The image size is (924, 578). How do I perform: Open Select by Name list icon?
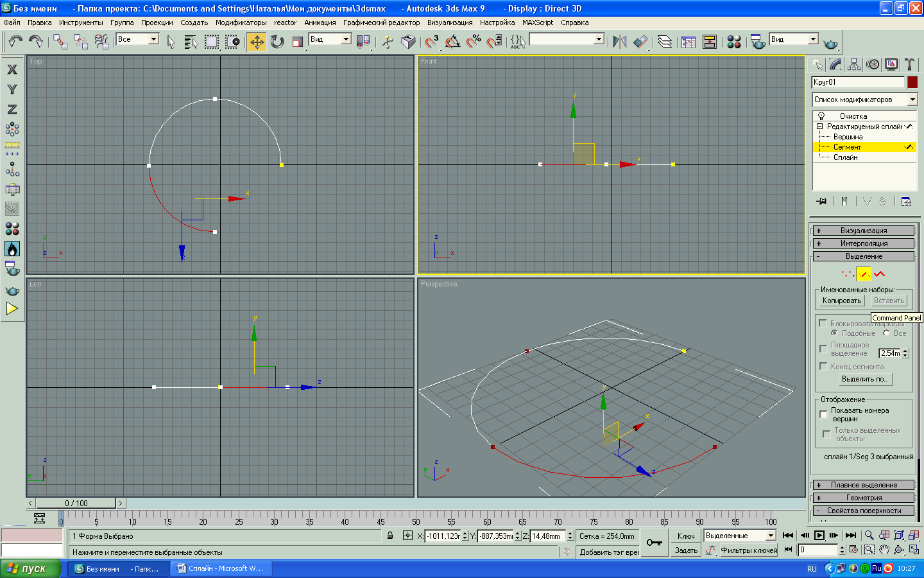191,42
